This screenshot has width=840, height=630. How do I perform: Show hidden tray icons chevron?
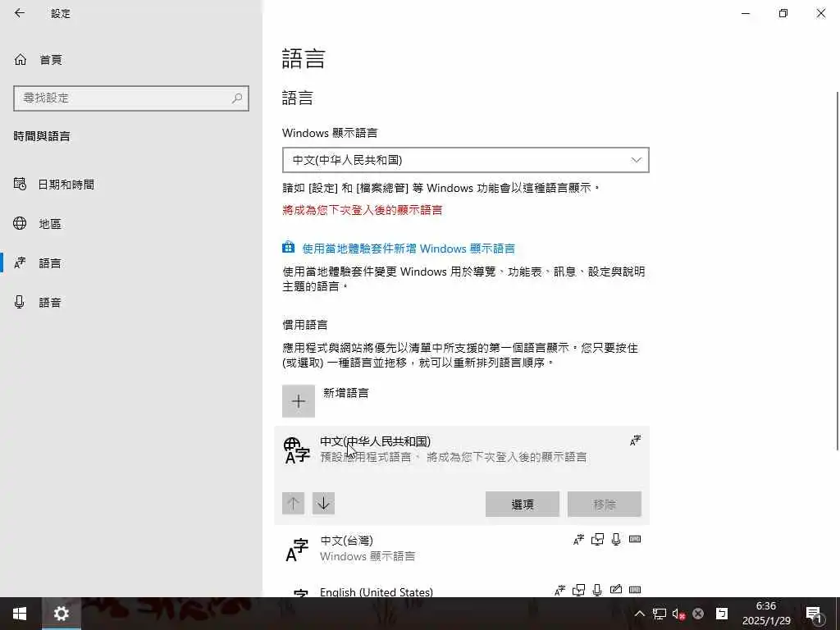640,614
